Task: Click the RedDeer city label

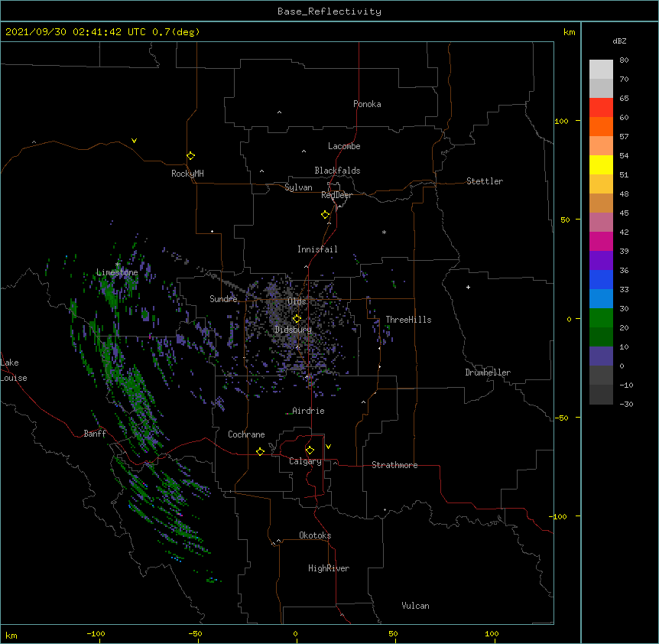Action: (x=336, y=195)
